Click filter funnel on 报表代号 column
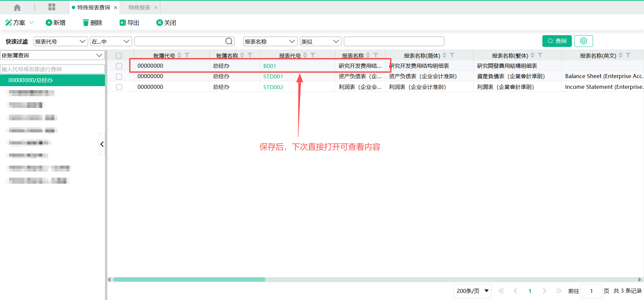Screen dimensions: 644x300 (313, 55)
